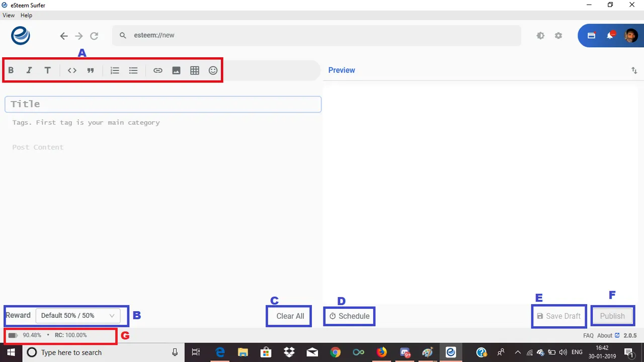
Task: Click the RC: 100.00% status text
Action: (70, 335)
